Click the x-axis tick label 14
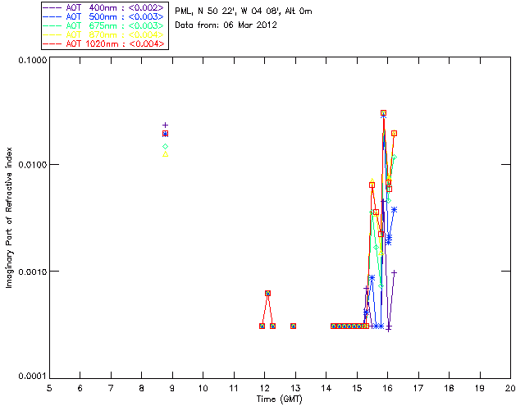525x420 pixels. click(326, 388)
